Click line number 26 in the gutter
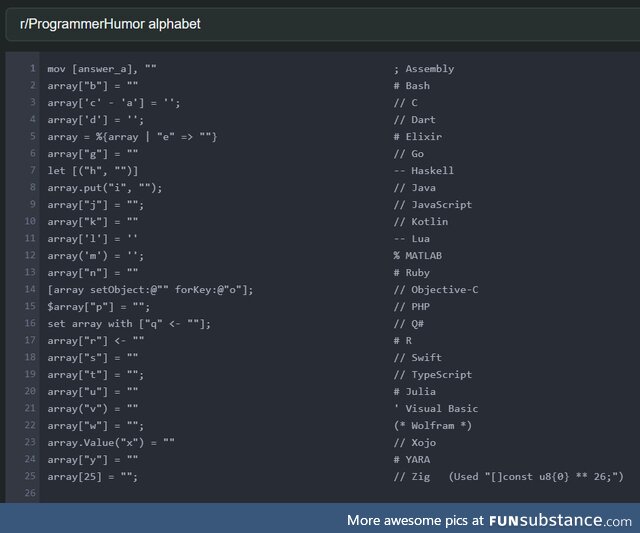The height and width of the screenshot is (533, 640). [30, 493]
